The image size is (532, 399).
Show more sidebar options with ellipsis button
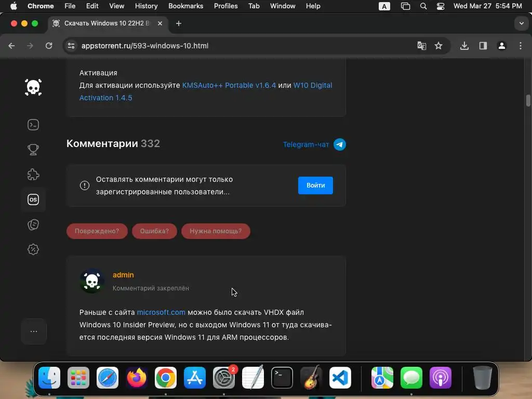34,331
